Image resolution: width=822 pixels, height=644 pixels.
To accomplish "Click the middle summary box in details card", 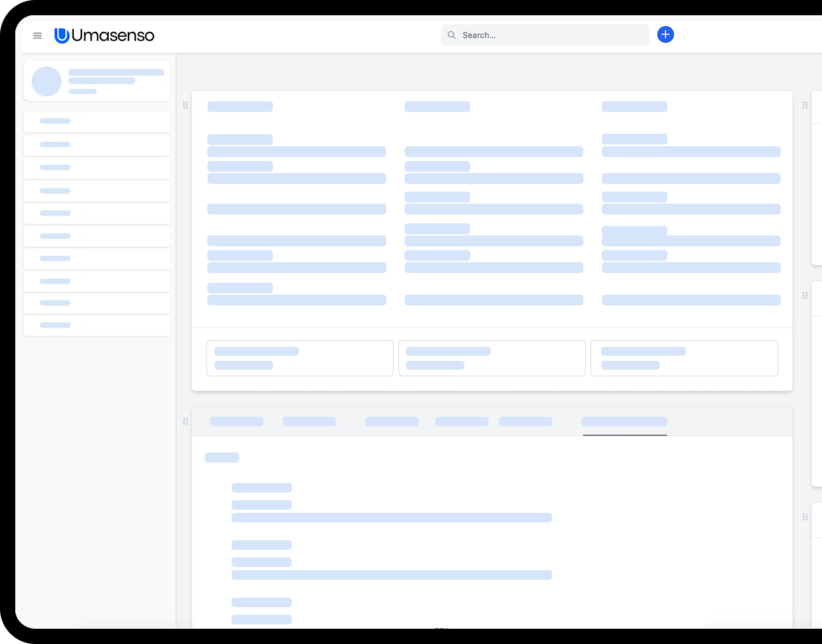I will coord(492,358).
